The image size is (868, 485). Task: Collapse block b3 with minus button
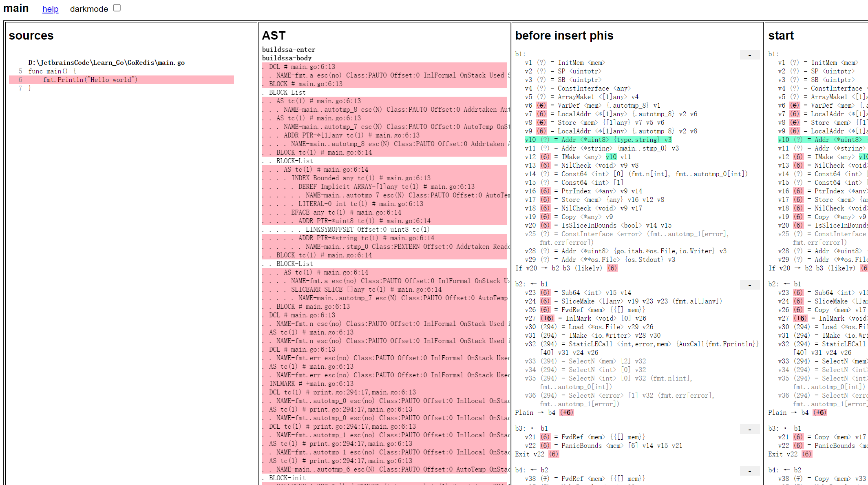pyautogui.click(x=749, y=429)
